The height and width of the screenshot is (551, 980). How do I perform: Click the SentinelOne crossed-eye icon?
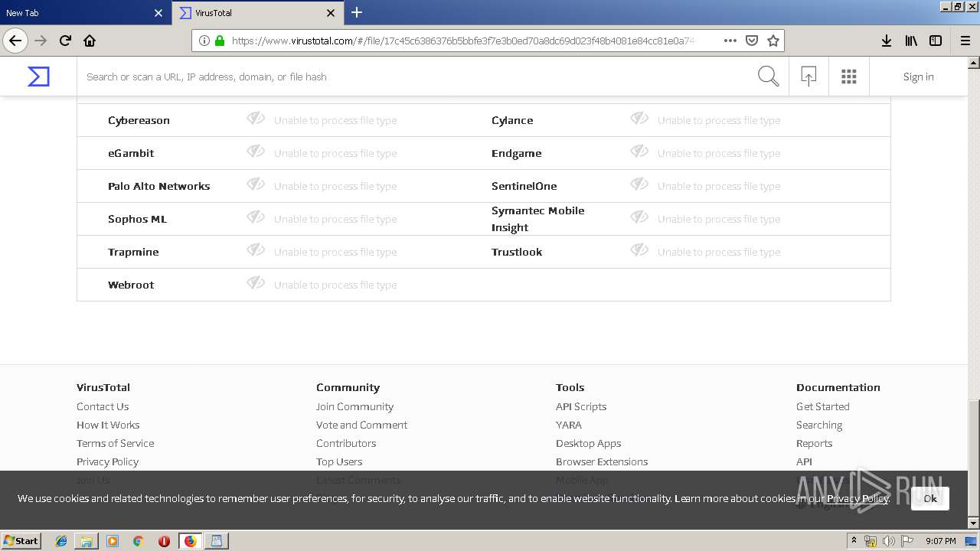click(639, 184)
